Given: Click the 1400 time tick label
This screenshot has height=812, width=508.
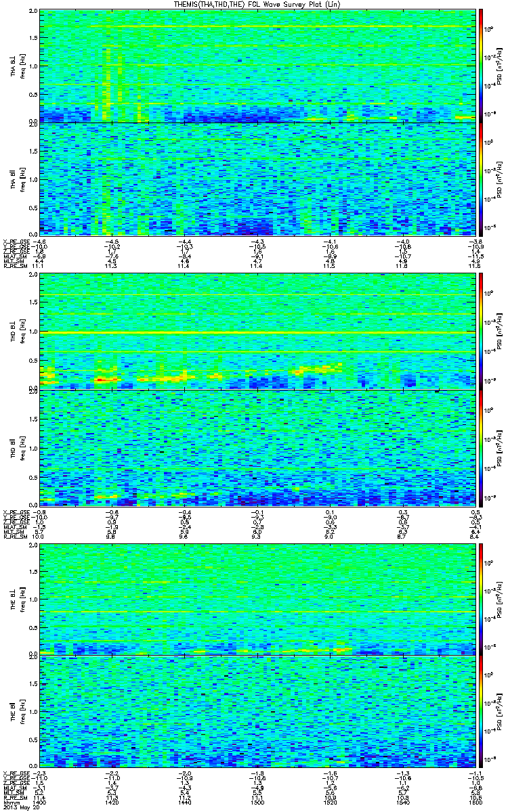Looking at the screenshot, I should 40,802.
